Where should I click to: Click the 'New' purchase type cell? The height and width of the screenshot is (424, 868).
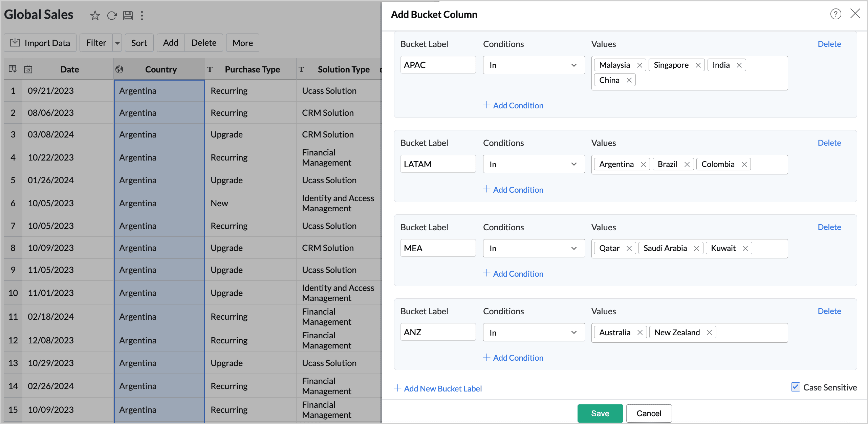coord(251,203)
